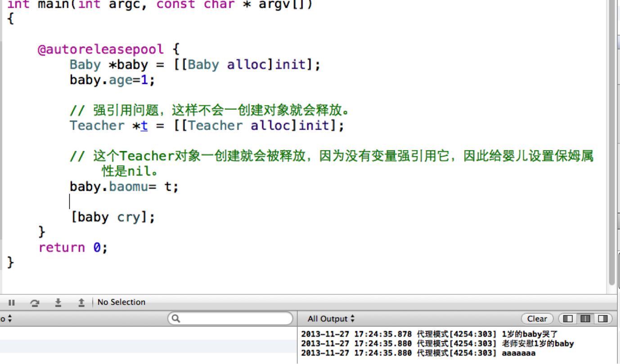Open the All Output filter dropdown

[331, 319]
